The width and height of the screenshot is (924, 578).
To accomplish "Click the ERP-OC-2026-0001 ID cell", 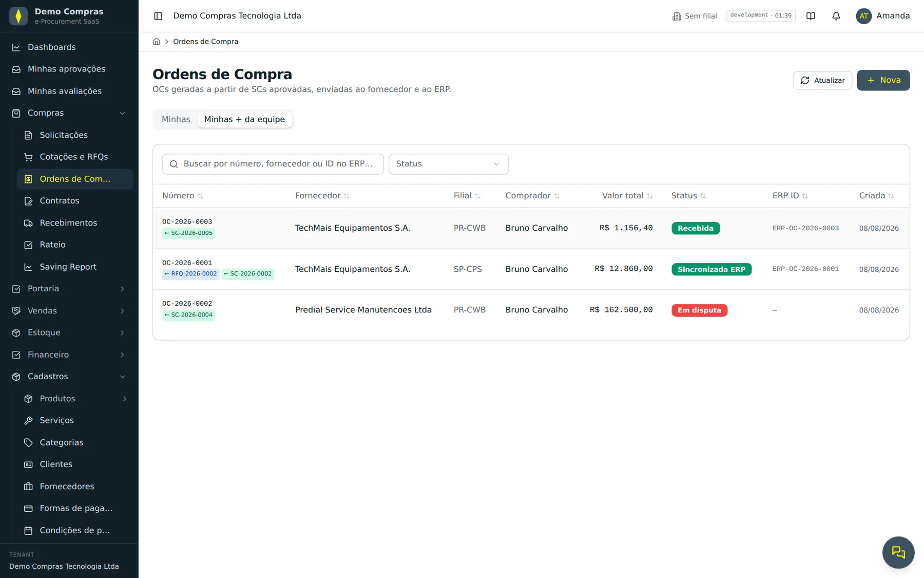I will pos(805,269).
